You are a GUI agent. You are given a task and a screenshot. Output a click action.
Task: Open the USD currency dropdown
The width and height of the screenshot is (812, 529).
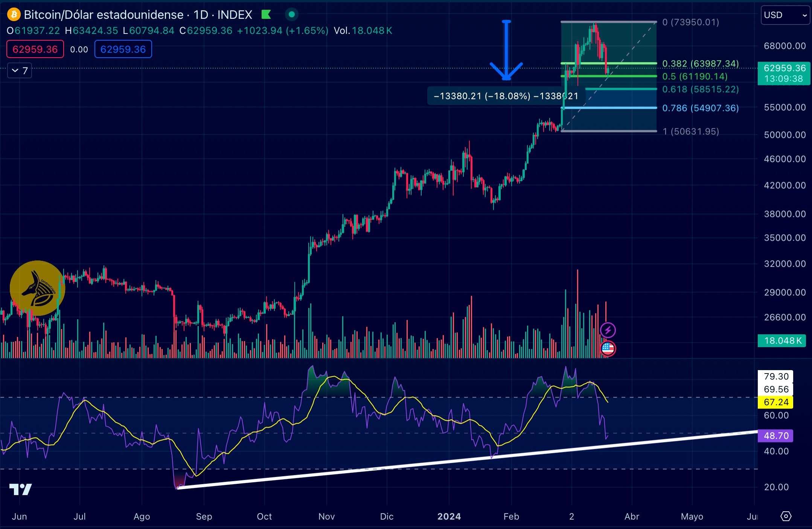click(x=785, y=15)
